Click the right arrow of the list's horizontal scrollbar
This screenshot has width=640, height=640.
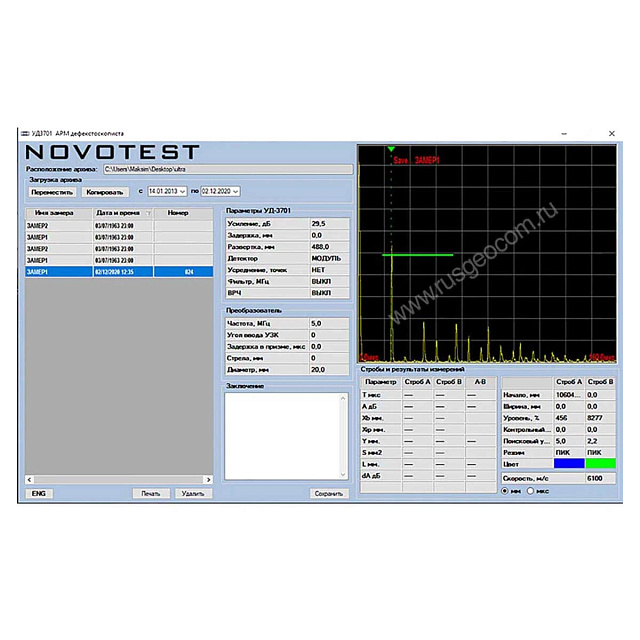[209, 479]
